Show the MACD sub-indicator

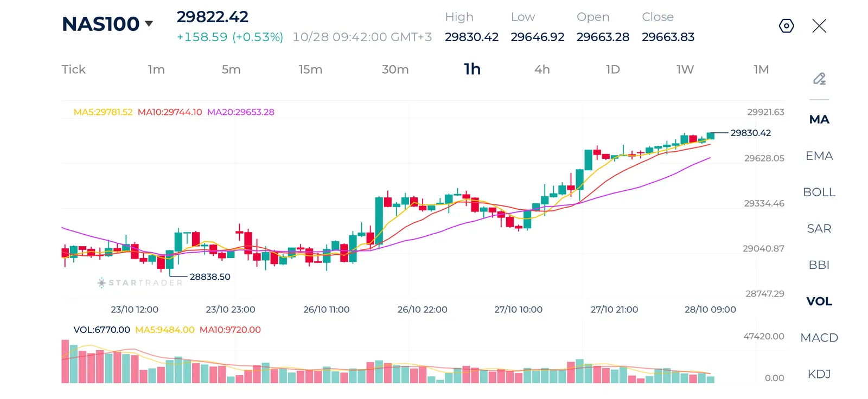click(x=819, y=338)
